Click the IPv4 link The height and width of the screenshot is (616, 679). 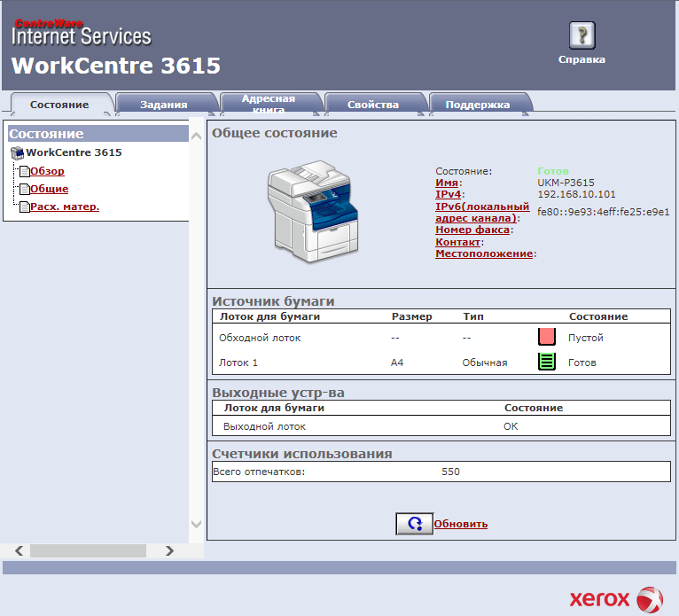click(x=449, y=194)
